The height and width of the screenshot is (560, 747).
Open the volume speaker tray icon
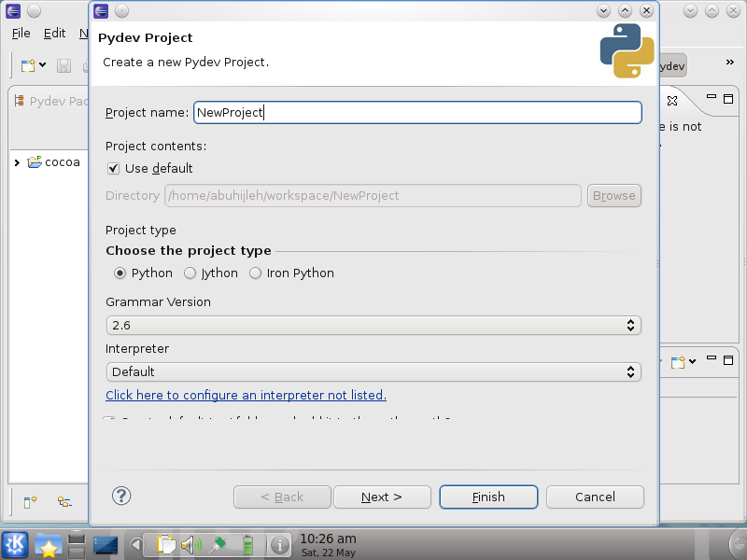191,544
